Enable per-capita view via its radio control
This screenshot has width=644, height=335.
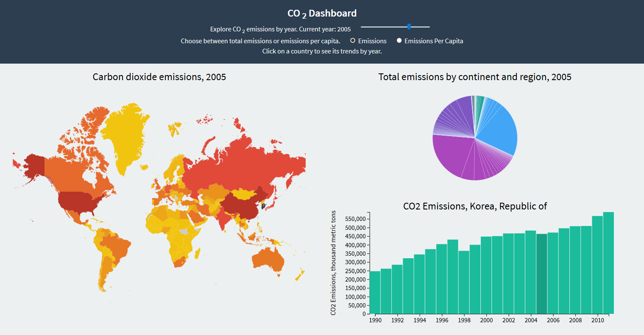point(399,41)
